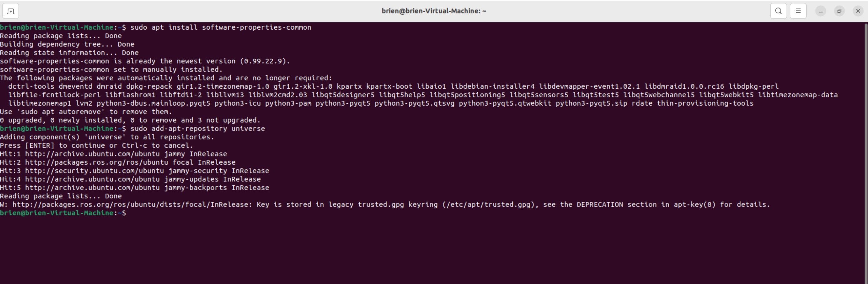Viewport: 868px width, 284px height.
Task: Open the terminal options menu icon
Action: pos(798,11)
